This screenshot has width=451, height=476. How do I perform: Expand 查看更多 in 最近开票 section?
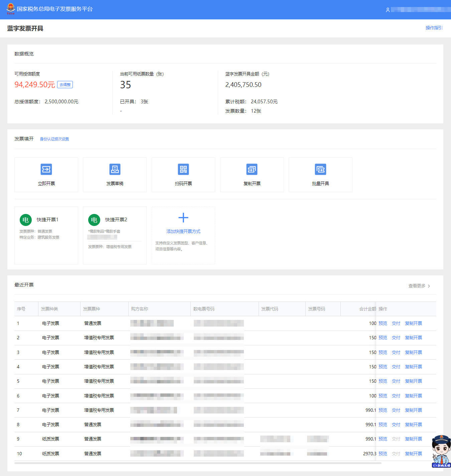pyautogui.click(x=417, y=286)
